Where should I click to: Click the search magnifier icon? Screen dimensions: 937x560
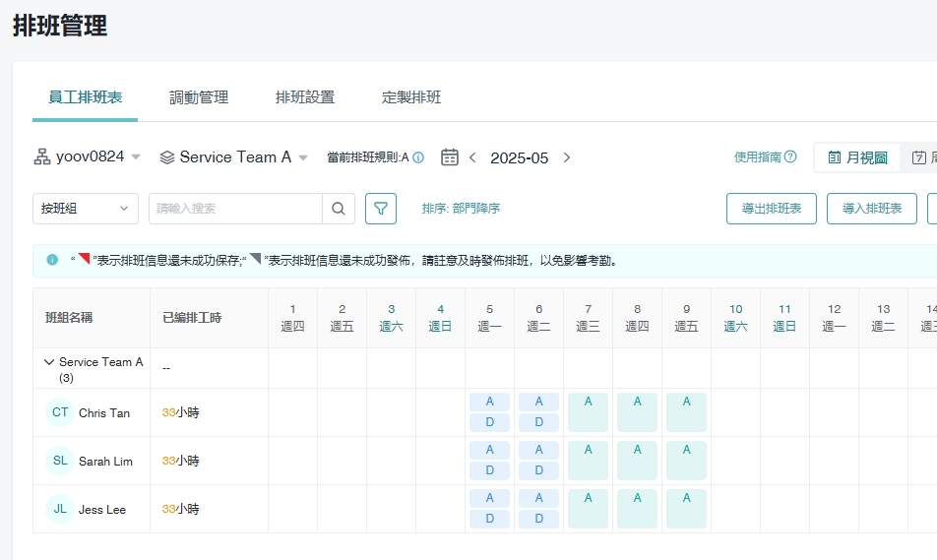click(x=338, y=209)
